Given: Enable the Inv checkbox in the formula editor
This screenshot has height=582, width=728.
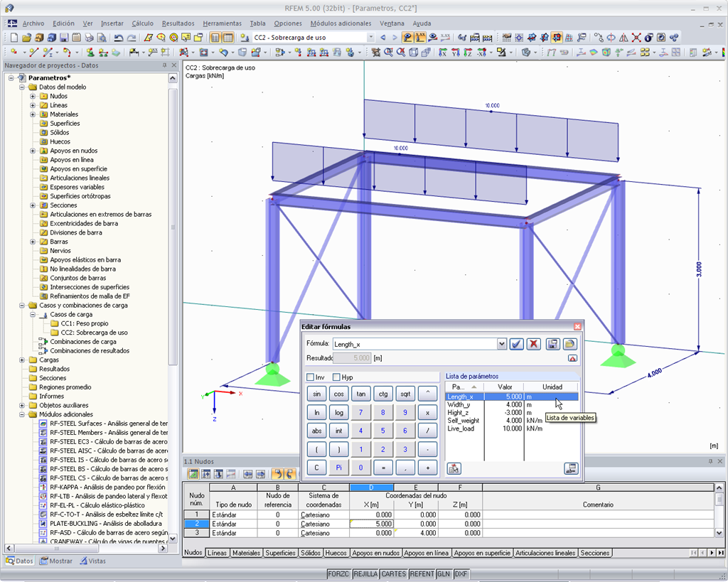Looking at the screenshot, I should [312, 377].
